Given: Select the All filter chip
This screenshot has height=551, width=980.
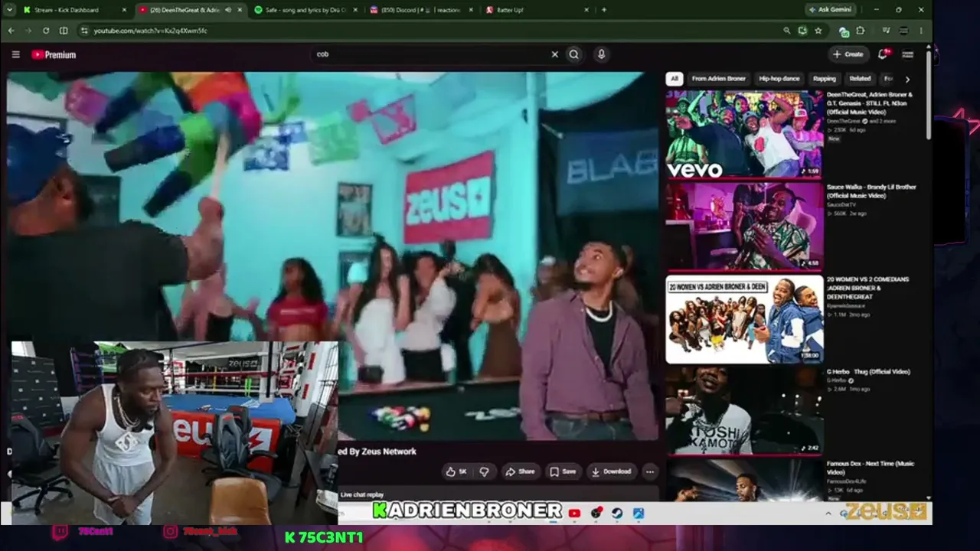Looking at the screenshot, I should click(x=674, y=79).
